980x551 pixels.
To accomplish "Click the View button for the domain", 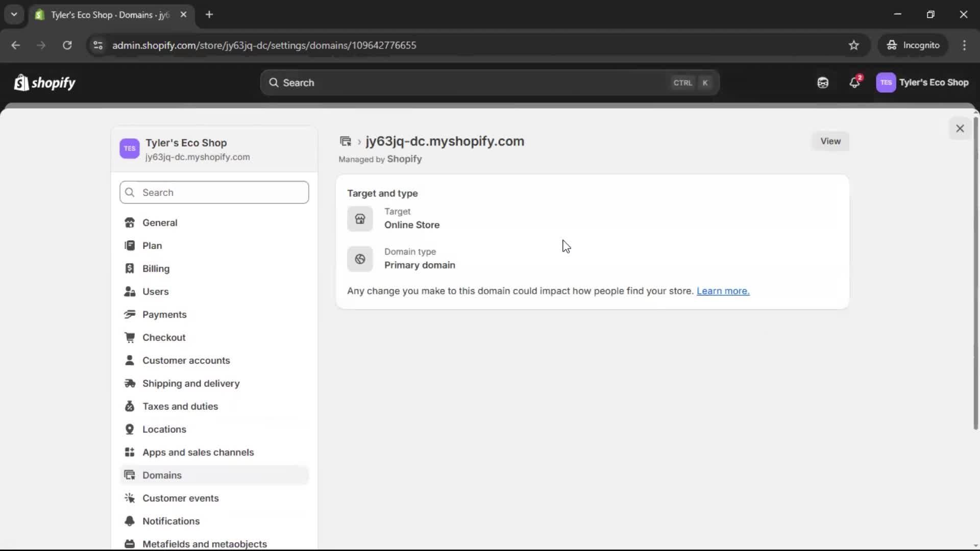I will click(x=830, y=141).
